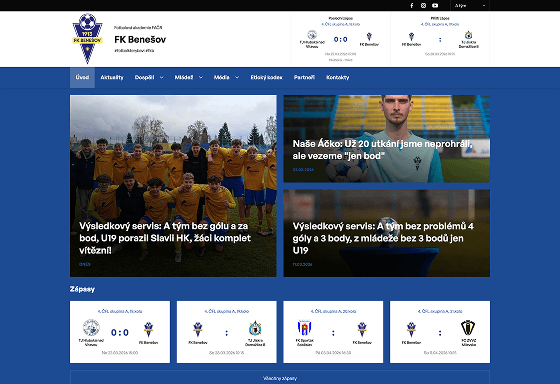560x384 pixels.
Task: Click league link atop the FK Spartak card
Action: (x=333, y=311)
